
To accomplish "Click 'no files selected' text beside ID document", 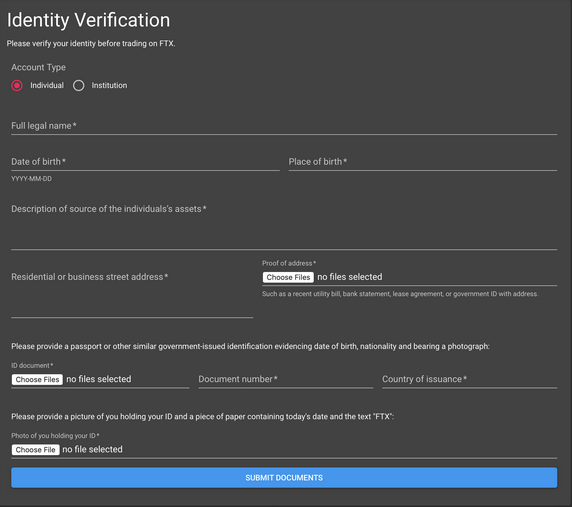I will tap(98, 379).
